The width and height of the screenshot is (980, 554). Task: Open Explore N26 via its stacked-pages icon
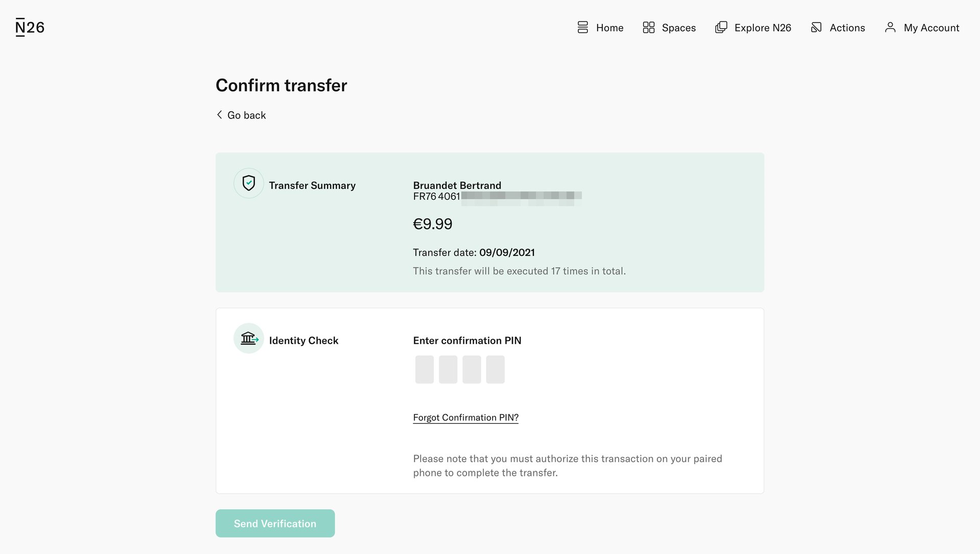tap(721, 28)
